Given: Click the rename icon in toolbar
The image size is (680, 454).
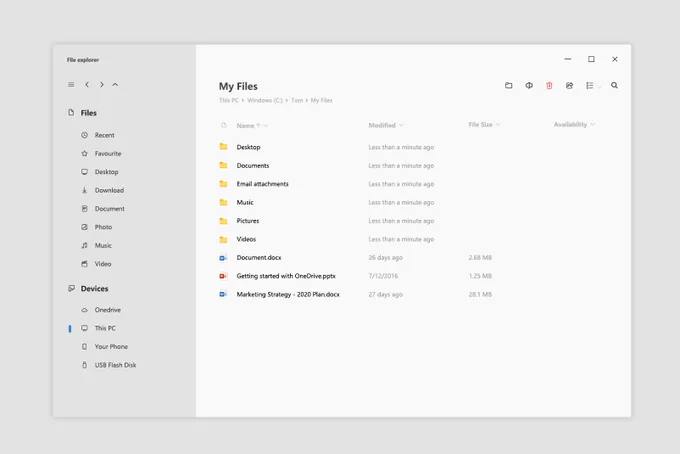Looking at the screenshot, I should click(529, 85).
